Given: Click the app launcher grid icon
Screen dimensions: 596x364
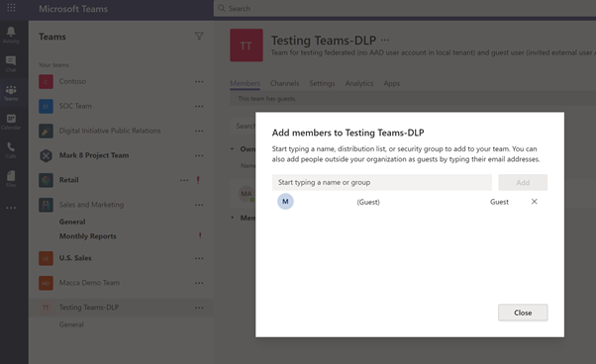Looking at the screenshot, I should (x=11, y=8).
